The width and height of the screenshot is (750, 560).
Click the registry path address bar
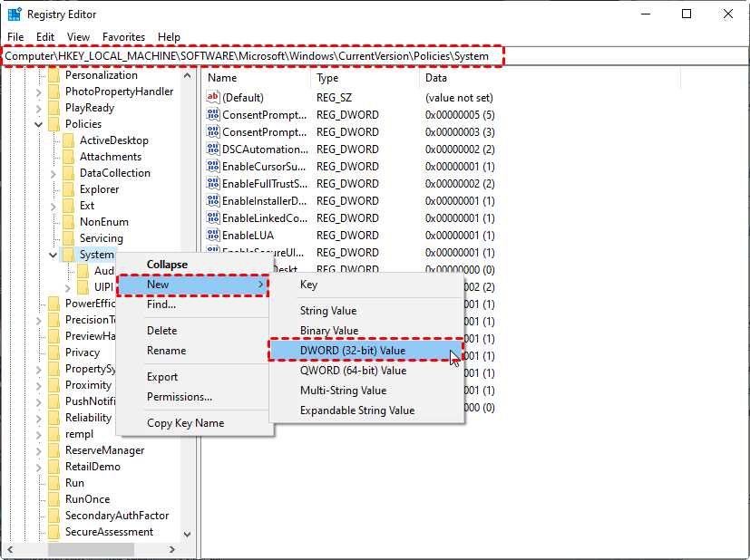tap(375, 56)
